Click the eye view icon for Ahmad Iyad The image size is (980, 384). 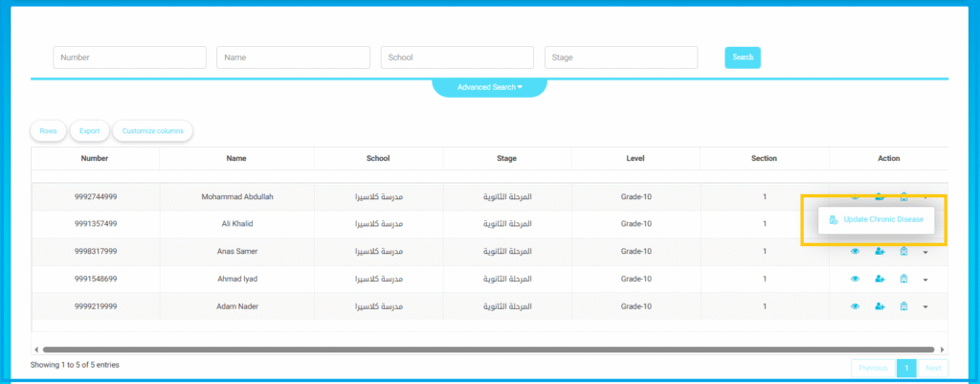[x=855, y=280]
